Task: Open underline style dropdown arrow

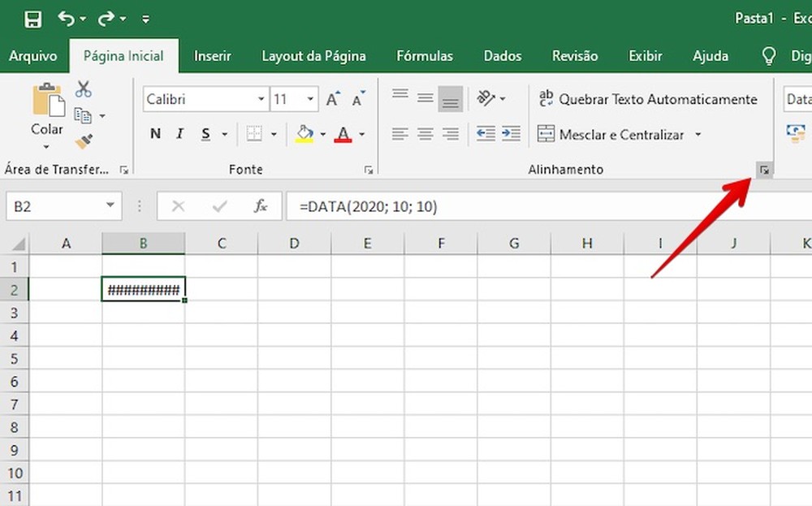Action: point(224,135)
